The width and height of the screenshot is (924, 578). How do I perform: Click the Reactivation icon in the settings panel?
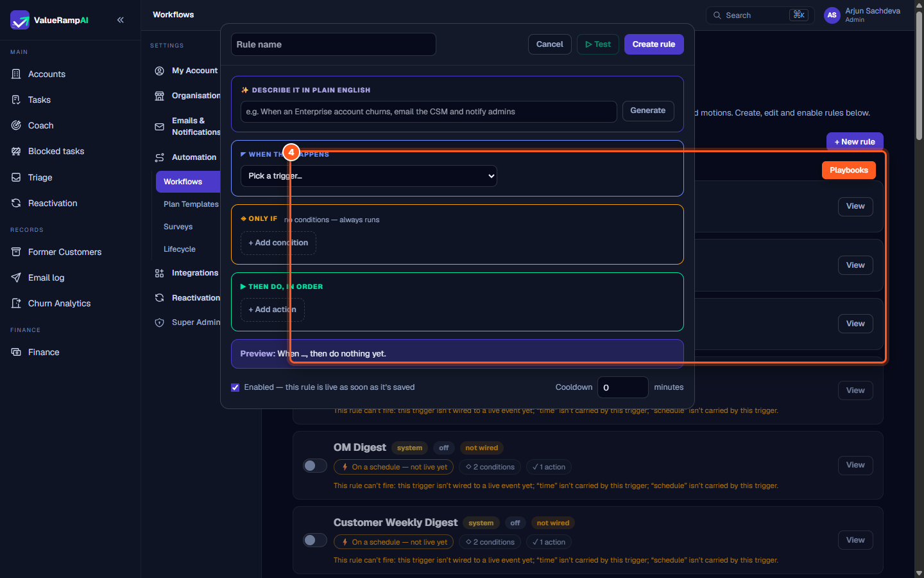pos(159,298)
